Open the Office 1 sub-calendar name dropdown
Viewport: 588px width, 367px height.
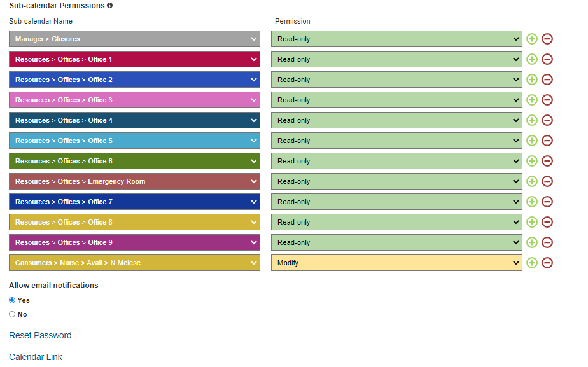(x=135, y=59)
